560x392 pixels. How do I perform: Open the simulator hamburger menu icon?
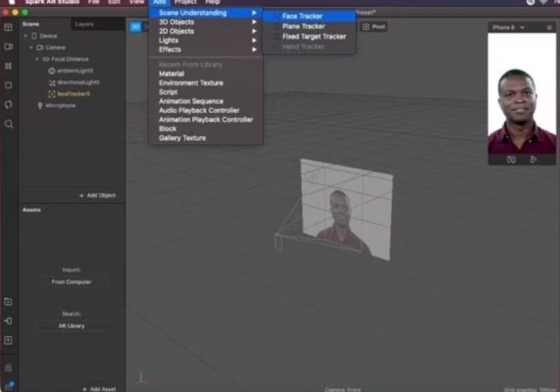tap(549, 28)
